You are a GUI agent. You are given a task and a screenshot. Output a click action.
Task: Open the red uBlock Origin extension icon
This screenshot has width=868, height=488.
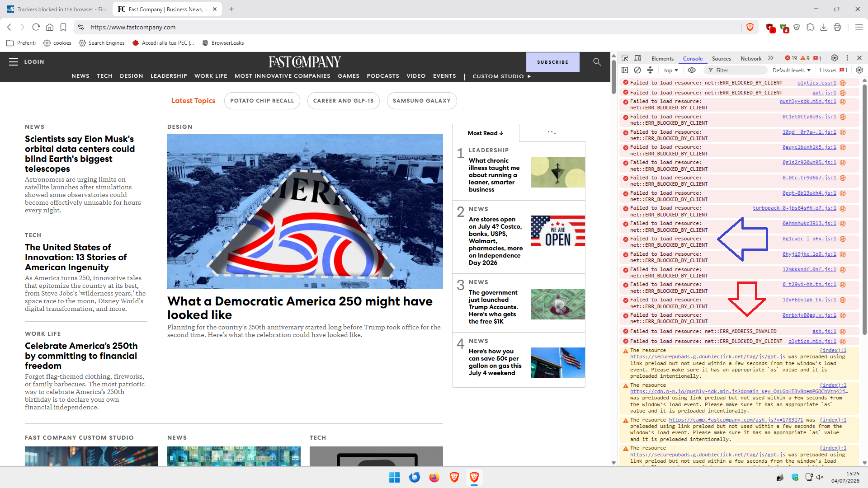pos(770,28)
